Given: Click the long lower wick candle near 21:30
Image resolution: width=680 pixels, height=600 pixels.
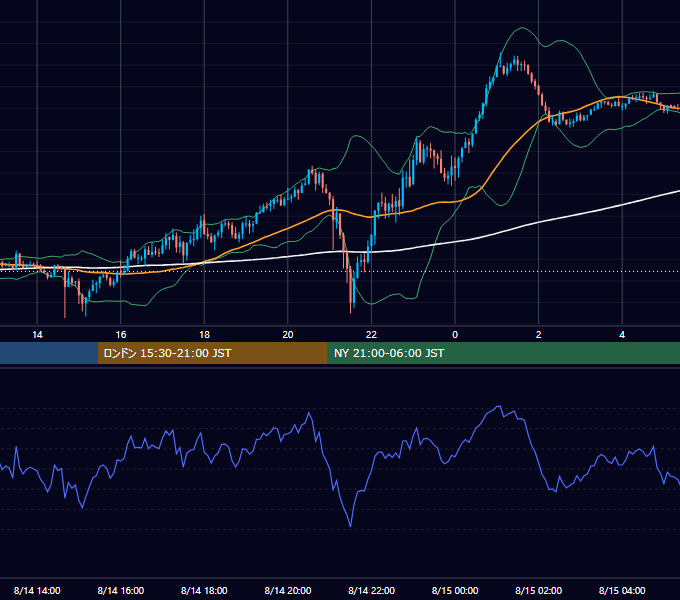Looking at the screenshot, I should click(350, 290).
